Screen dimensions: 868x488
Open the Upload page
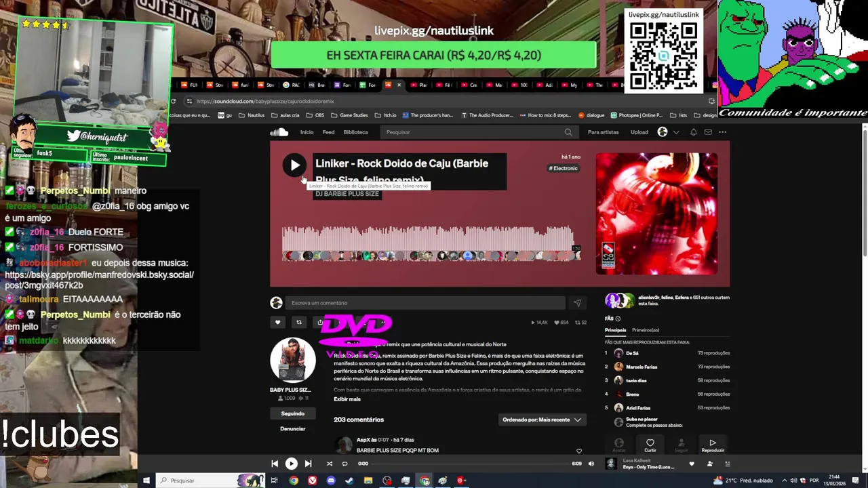(x=639, y=132)
